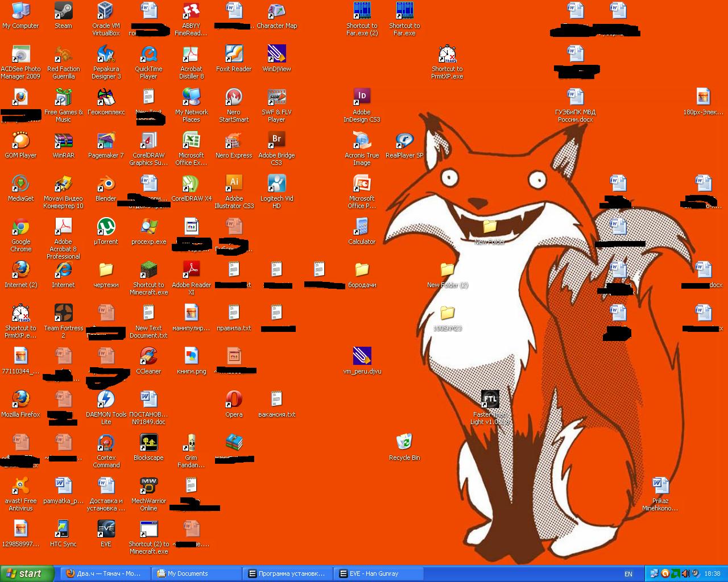
Task: Click the CCleaner icon
Action: [x=148, y=361]
